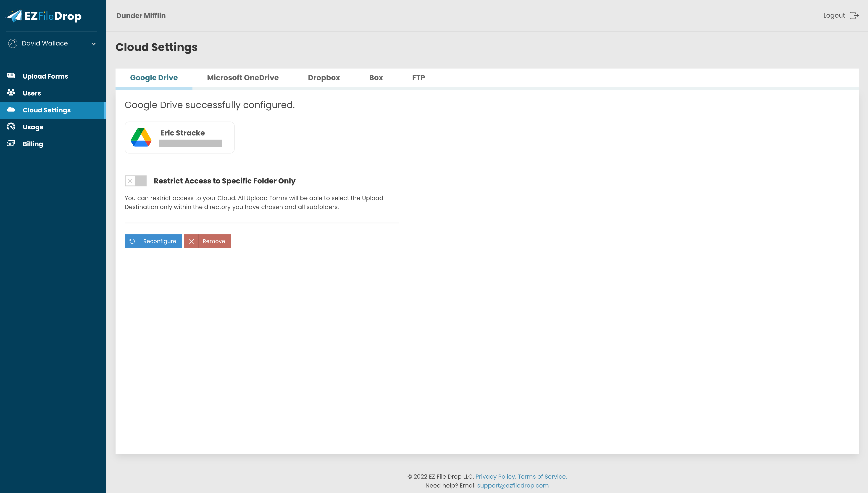Select the Box tab
The width and height of the screenshot is (868, 493).
(376, 77)
